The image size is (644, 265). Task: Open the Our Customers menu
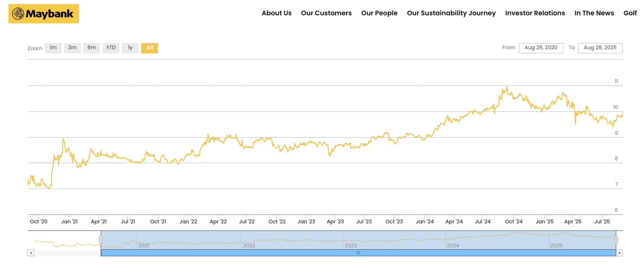coord(326,13)
